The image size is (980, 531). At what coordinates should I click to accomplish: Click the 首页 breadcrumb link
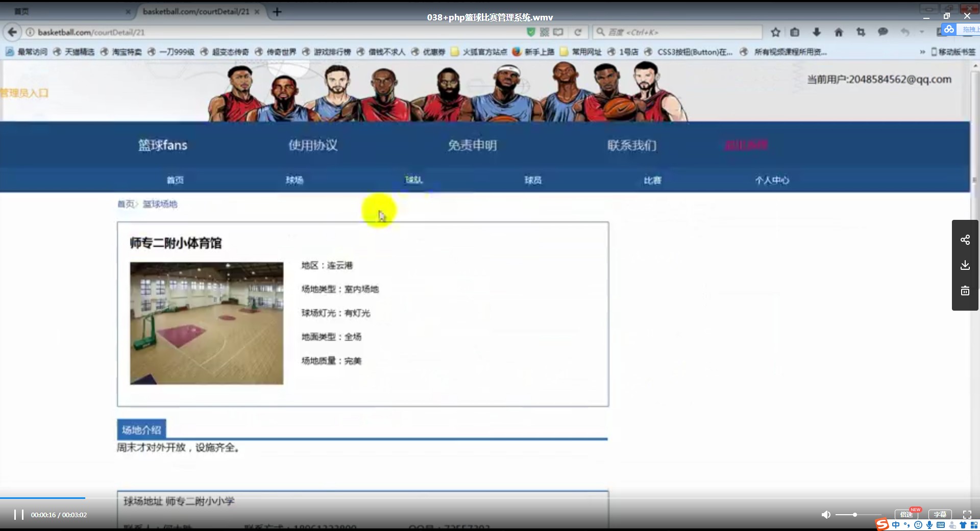tap(126, 204)
